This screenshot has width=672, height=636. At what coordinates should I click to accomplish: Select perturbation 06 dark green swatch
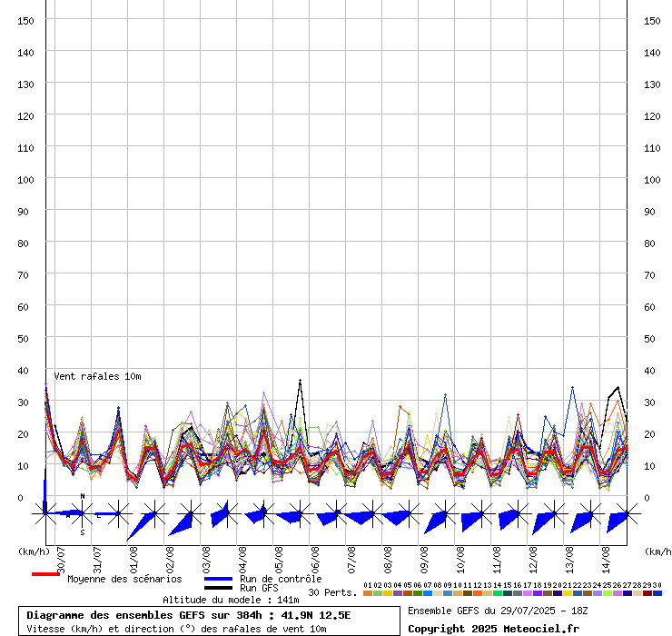point(418,593)
